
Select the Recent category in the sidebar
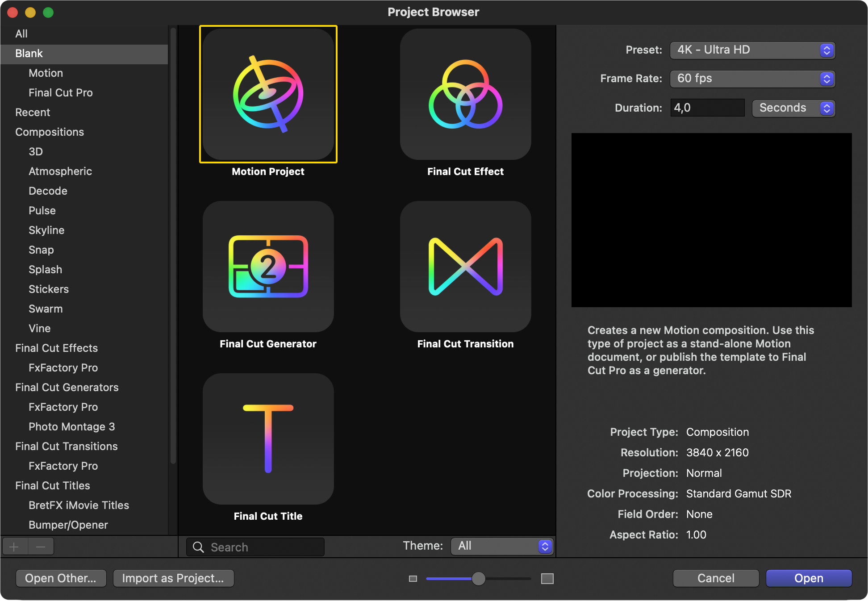[x=33, y=112]
